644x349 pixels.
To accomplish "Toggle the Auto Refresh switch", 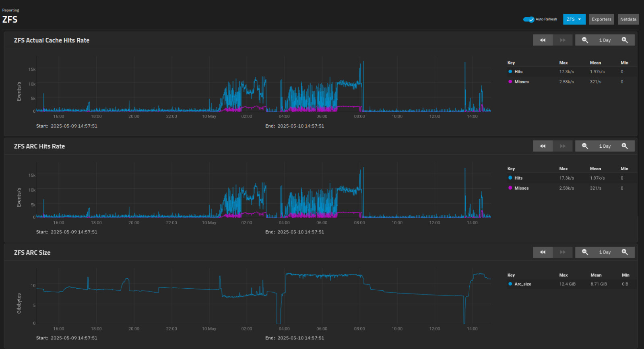I will tap(528, 19).
